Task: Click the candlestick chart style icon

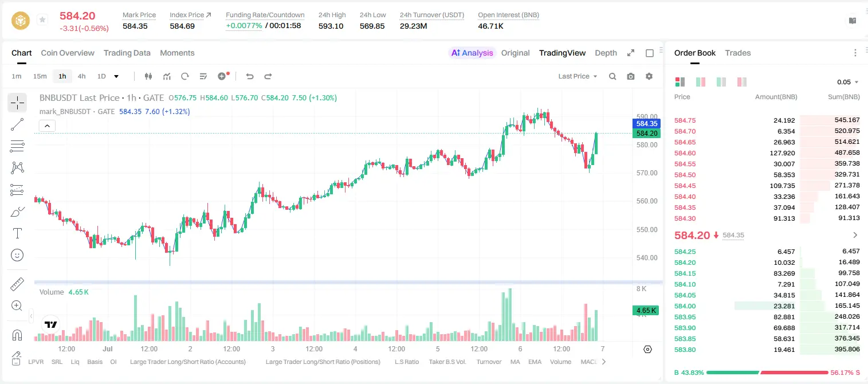Action: click(149, 76)
